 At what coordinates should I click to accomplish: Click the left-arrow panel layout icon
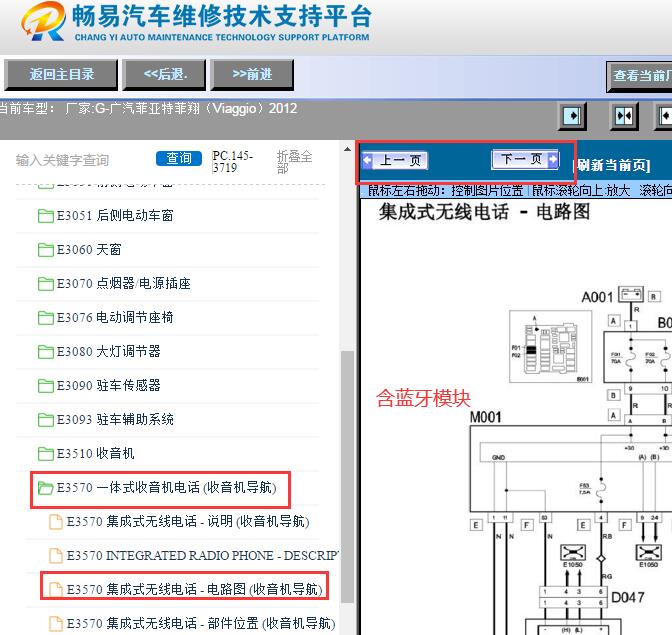point(663,116)
